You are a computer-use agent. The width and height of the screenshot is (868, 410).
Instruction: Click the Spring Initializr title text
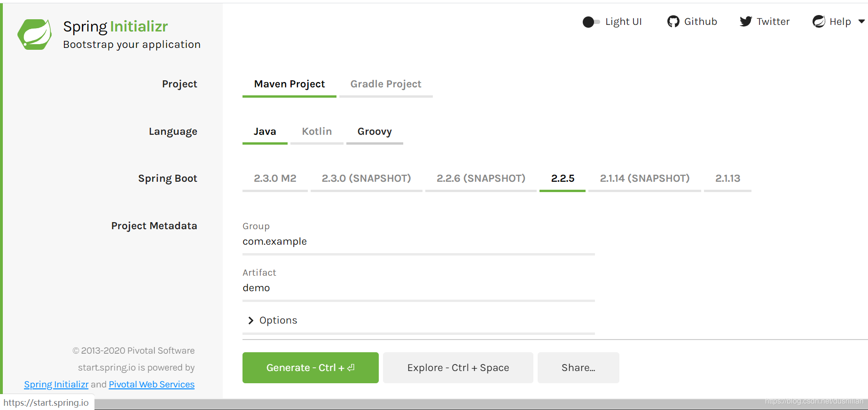point(116,27)
